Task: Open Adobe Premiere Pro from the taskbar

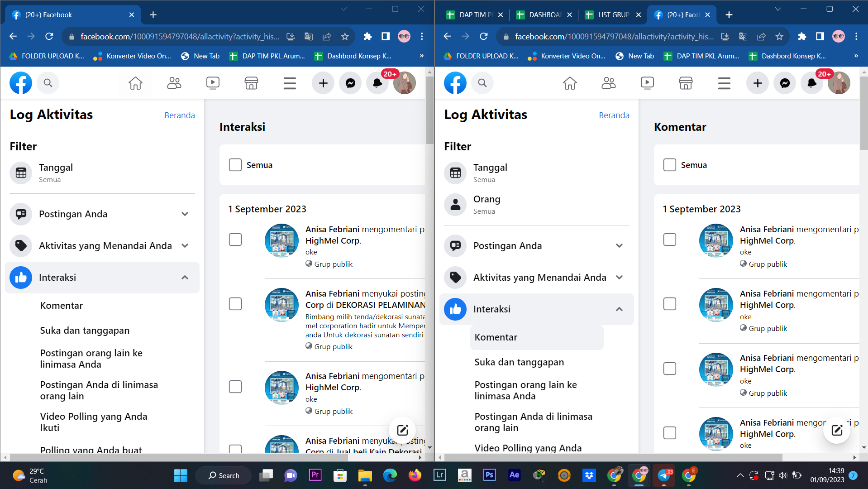Action: [315, 475]
